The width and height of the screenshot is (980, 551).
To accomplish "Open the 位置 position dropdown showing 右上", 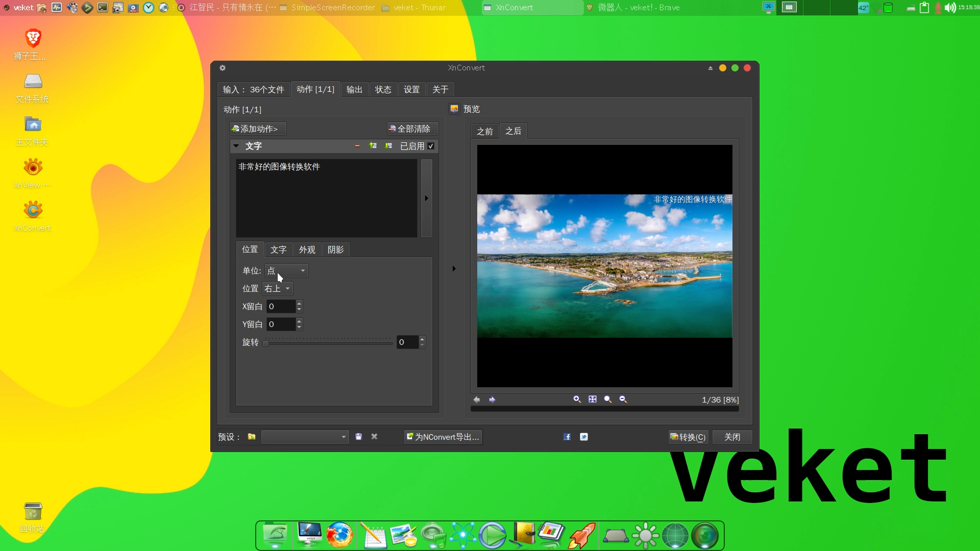I will point(277,288).
